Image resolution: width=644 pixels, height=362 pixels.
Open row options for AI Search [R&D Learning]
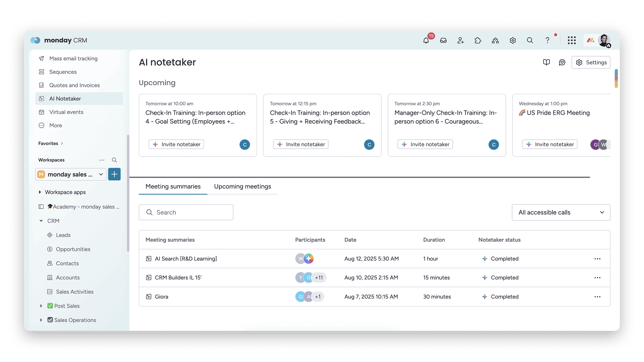tap(597, 259)
